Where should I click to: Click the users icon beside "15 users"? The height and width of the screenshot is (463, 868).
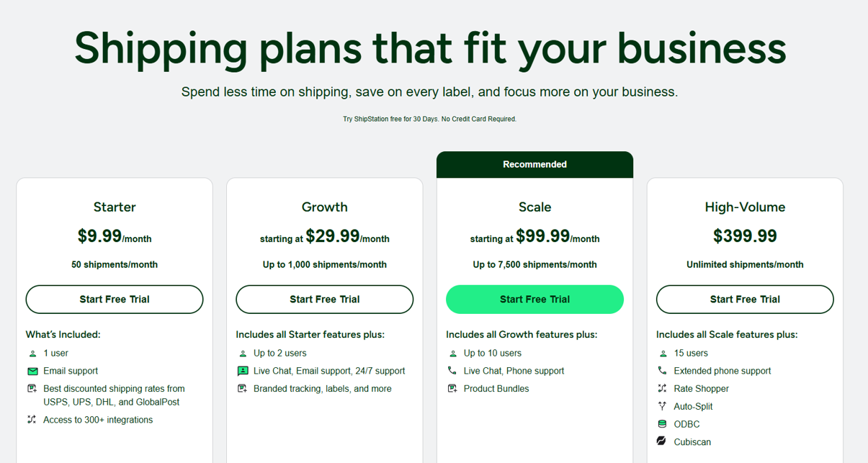tap(663, 354)
